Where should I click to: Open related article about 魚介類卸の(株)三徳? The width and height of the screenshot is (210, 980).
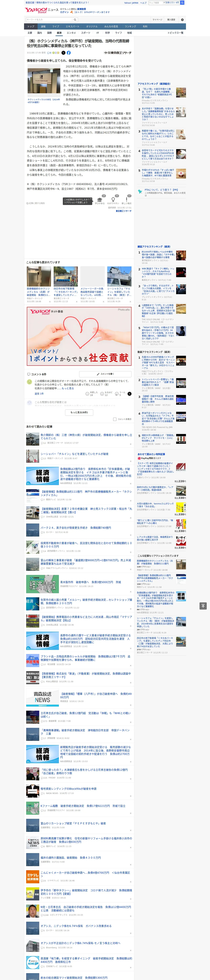pyautogui.click(x=86, y=437)
